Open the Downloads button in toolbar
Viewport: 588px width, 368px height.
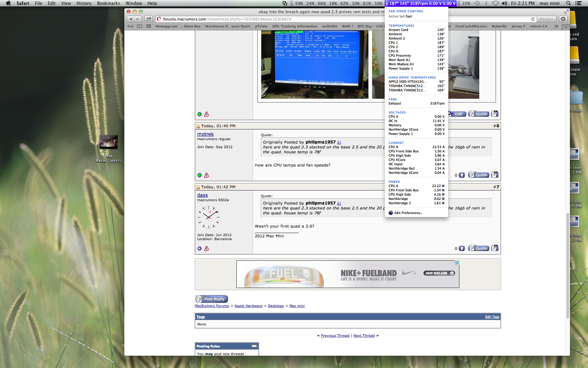(x=563, y=19)
